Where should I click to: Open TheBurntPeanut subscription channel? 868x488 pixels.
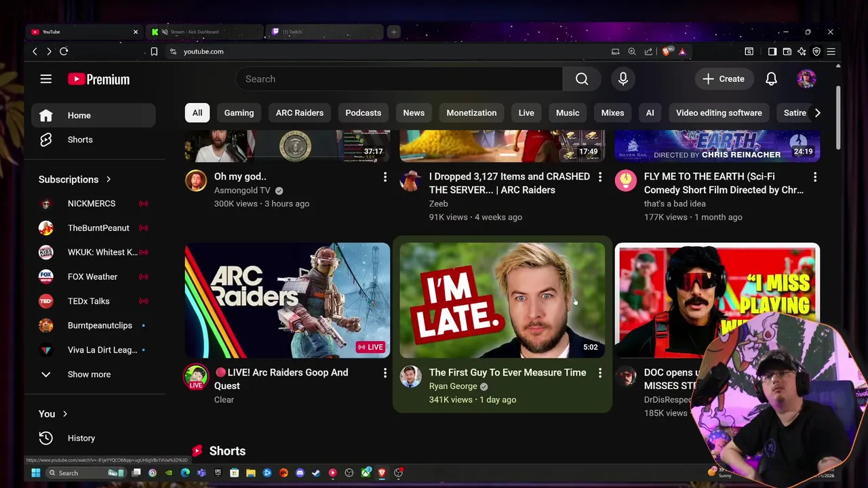pos(93,228)
